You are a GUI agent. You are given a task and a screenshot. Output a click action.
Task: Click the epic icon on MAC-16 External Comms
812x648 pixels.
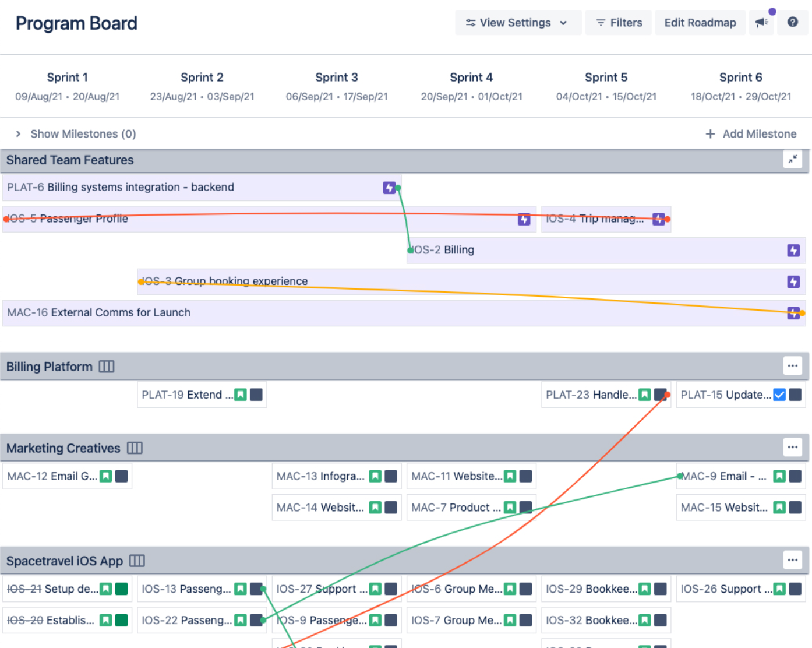tap(792, 312)
